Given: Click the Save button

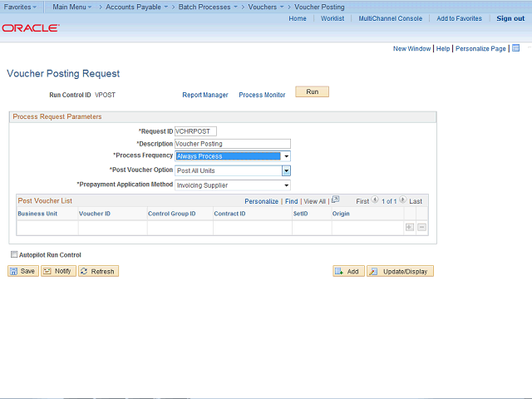Looking at the screenshot, I should 23,271.
